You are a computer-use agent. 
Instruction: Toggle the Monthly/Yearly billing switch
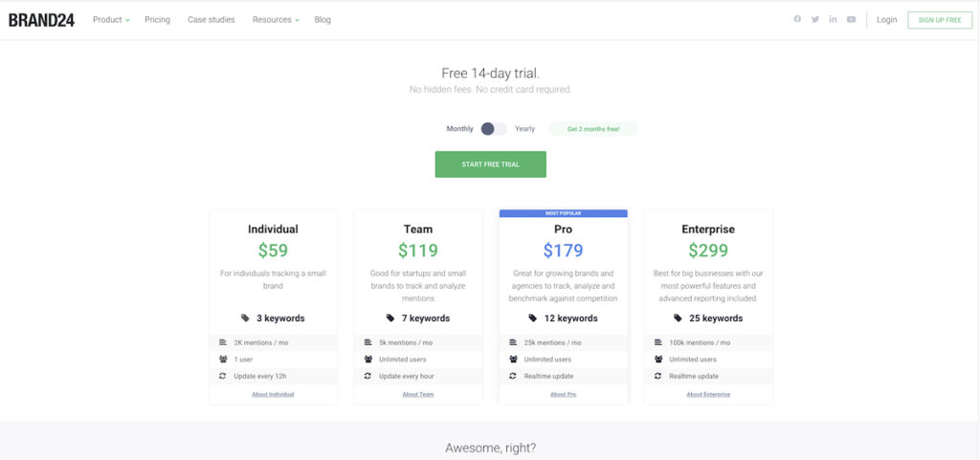(494, 128)
